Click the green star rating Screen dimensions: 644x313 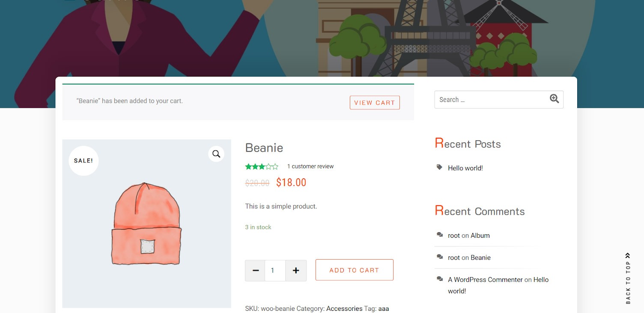click(262, 166)
